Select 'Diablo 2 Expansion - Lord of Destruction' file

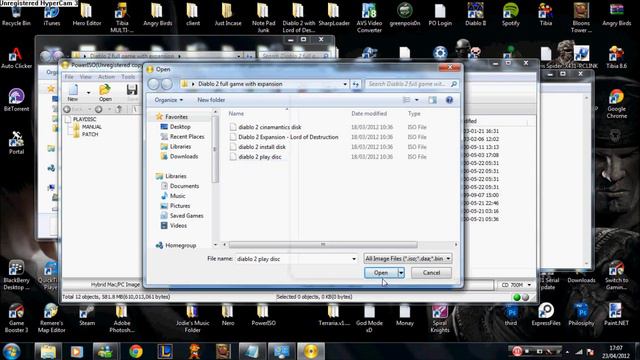coord(288,137)
